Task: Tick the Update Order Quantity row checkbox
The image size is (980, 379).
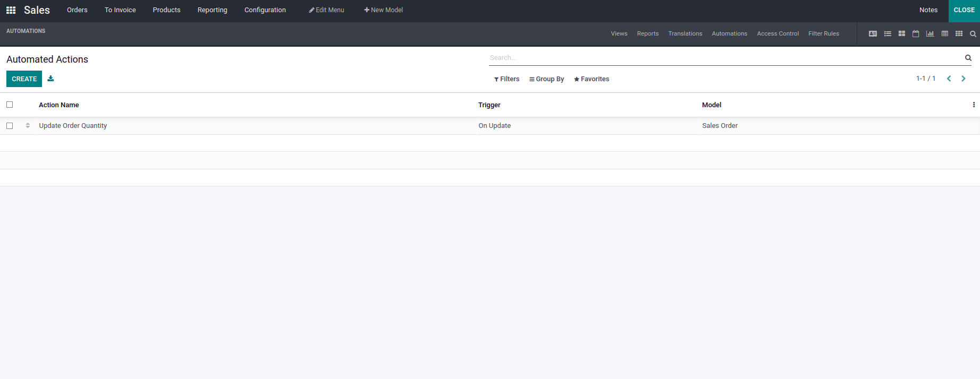Action: click(x=10, y=126)
